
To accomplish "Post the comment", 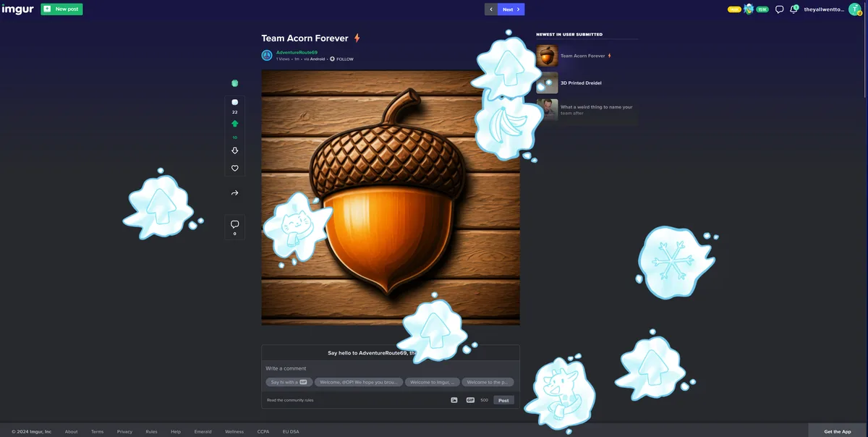I will point(503,400).
